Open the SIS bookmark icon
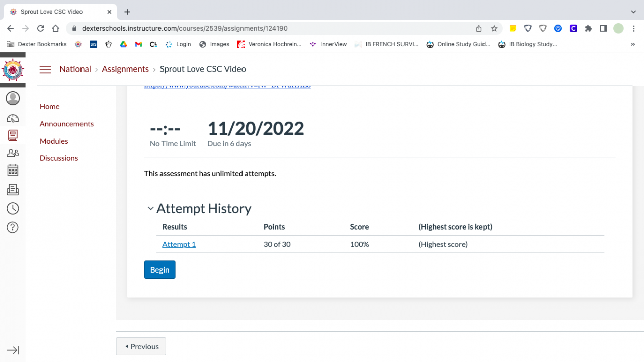 point(93,44)
